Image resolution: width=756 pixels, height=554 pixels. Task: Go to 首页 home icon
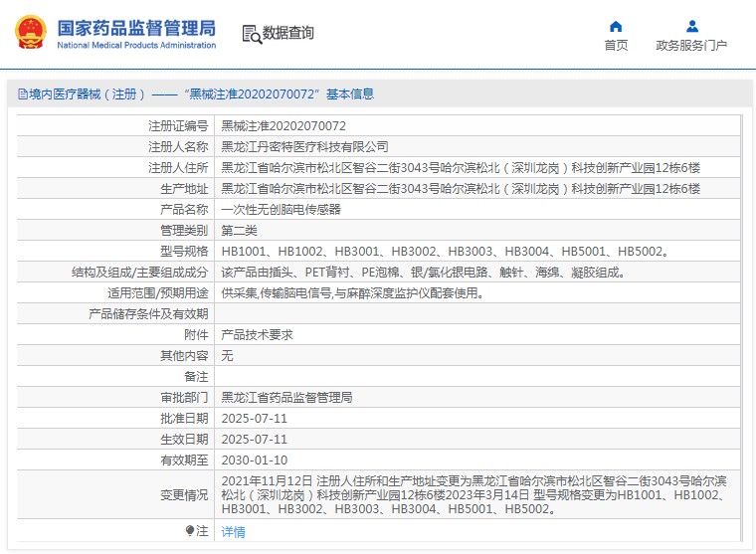[x=616, y=26]
